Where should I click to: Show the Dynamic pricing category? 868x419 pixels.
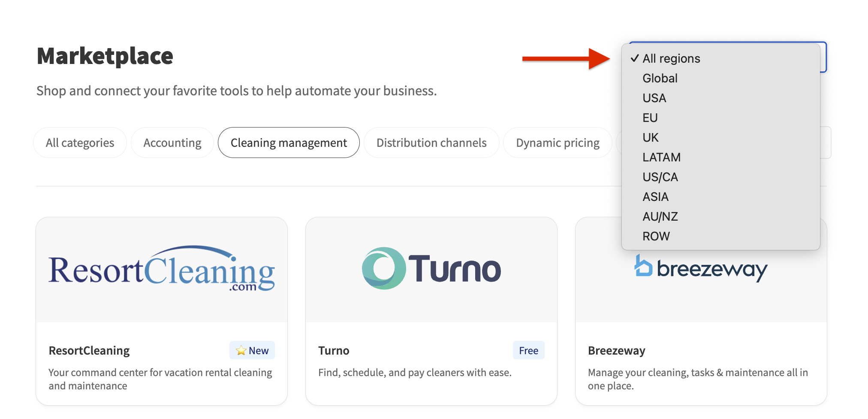click(558, 143)
